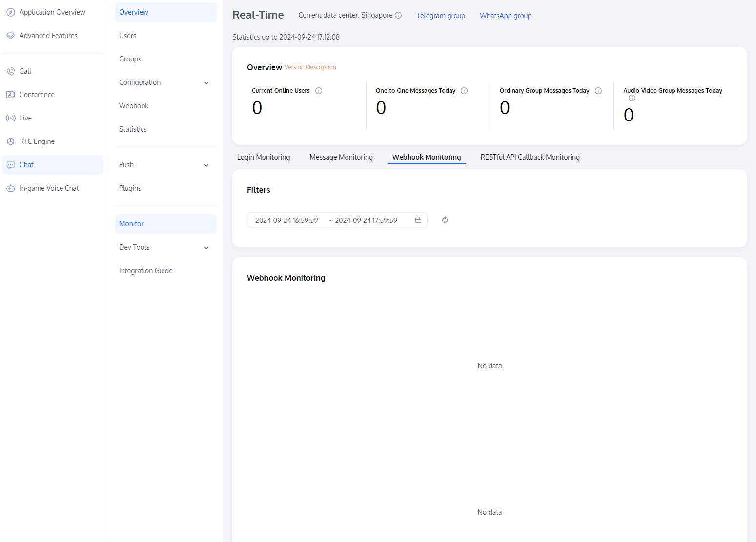Image resolution: width=756 pixels, height=542 pixels.
Task: Open the calendar icon in the date range field
Action: click(418, 220)
